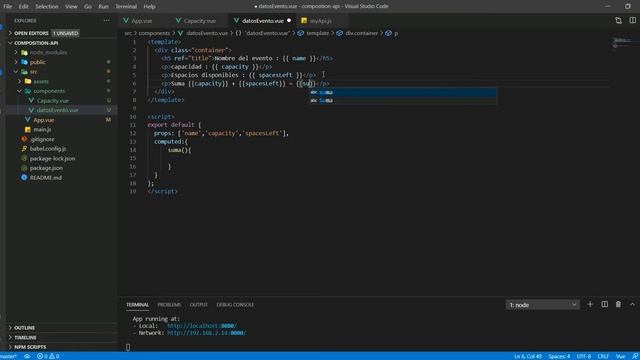The width and height of the screenshot is (640, 360).
Task: Change encoding via UTF-8 status item
Action: pyautogui.click(x=584, y=356)
